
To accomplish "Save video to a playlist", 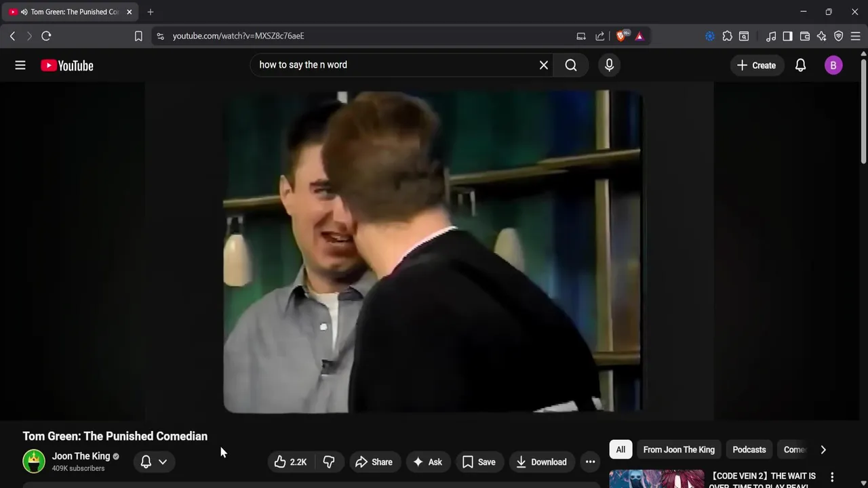I will [479, 462].
